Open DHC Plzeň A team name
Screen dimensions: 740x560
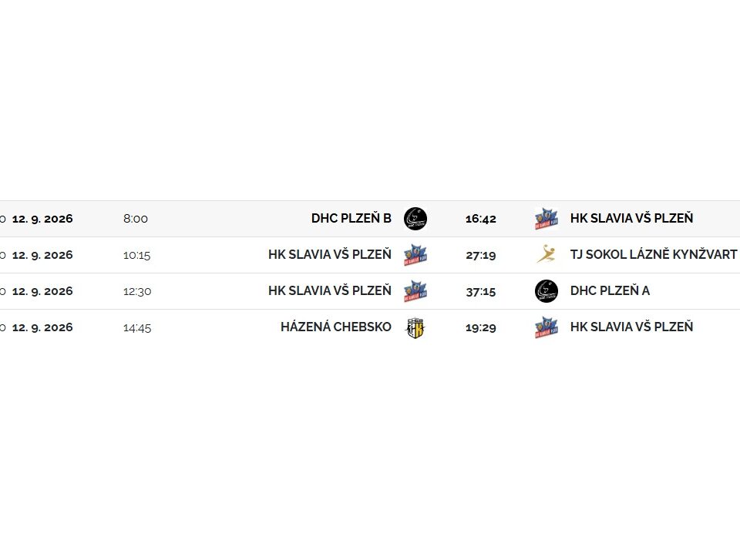(610, 291)
